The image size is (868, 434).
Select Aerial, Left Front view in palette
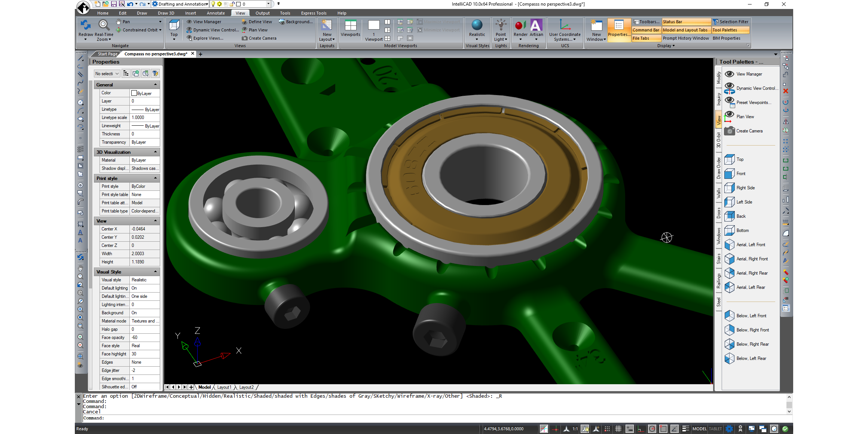click(745, 245)
